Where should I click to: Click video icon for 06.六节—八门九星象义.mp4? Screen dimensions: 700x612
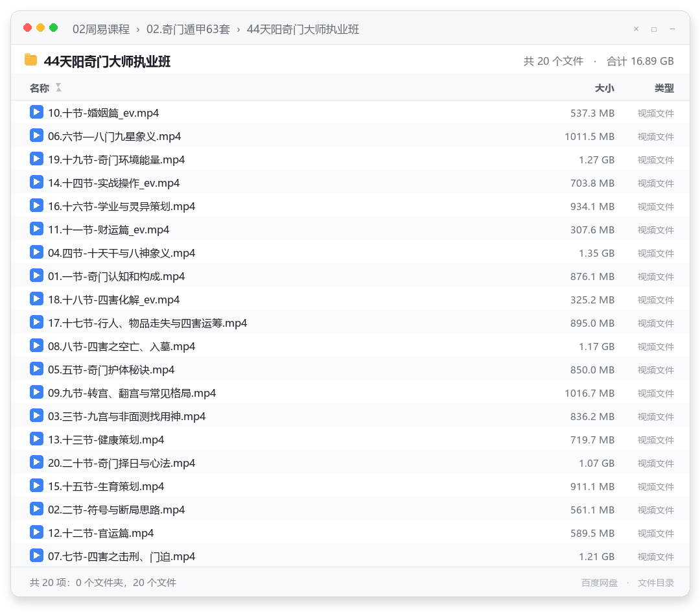(x=36, y=135)
